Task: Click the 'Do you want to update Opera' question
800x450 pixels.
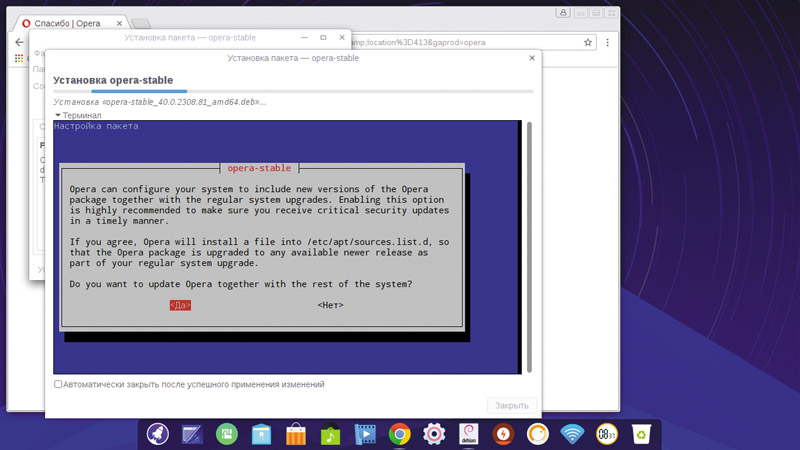Action: click(241, 284)
